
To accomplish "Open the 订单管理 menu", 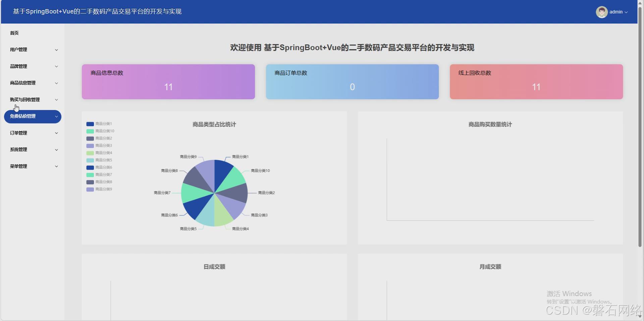I will [x=33, y=133].
